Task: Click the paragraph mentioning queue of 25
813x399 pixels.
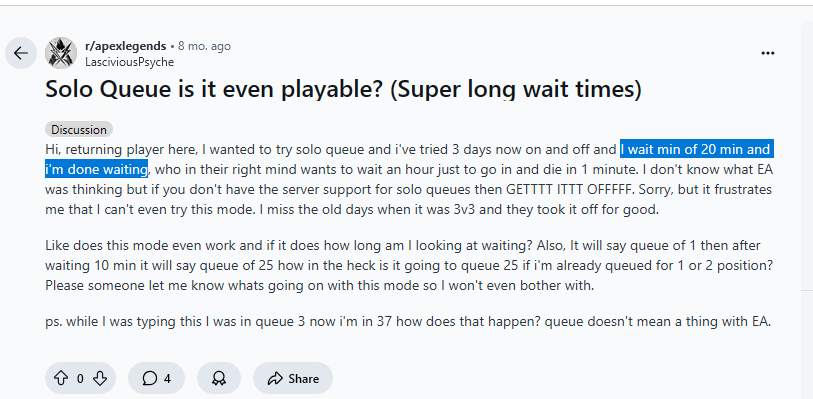Action: (409, 265)
